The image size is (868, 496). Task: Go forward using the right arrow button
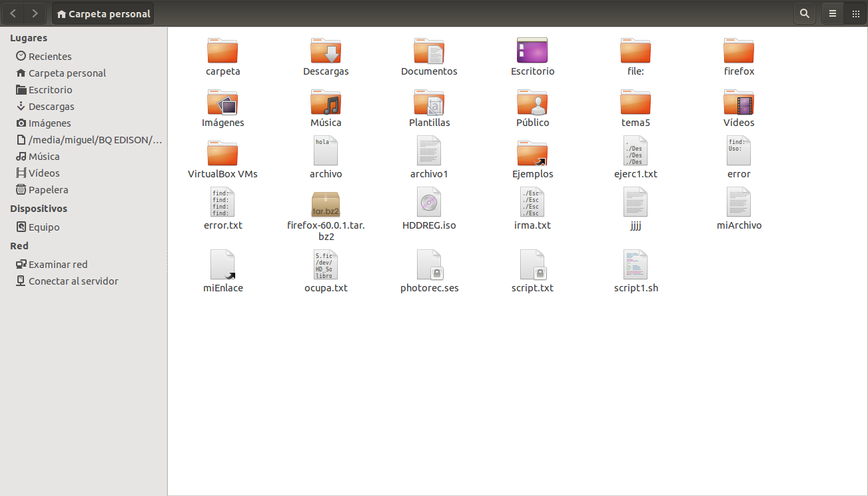point(35,13)
